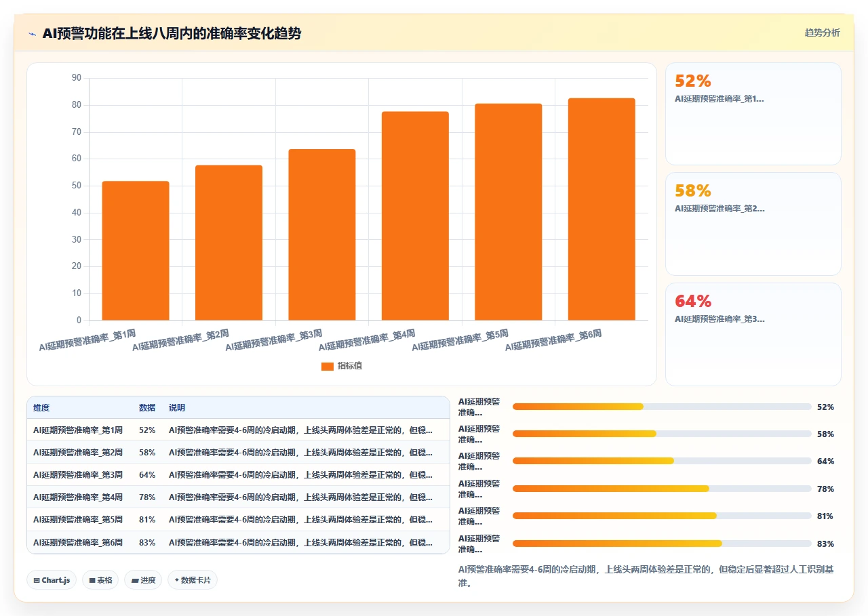The height and width of the screenshot is (616, 868).
Task: Click the 第6周 bar in the chart
Action: (601, 209)
